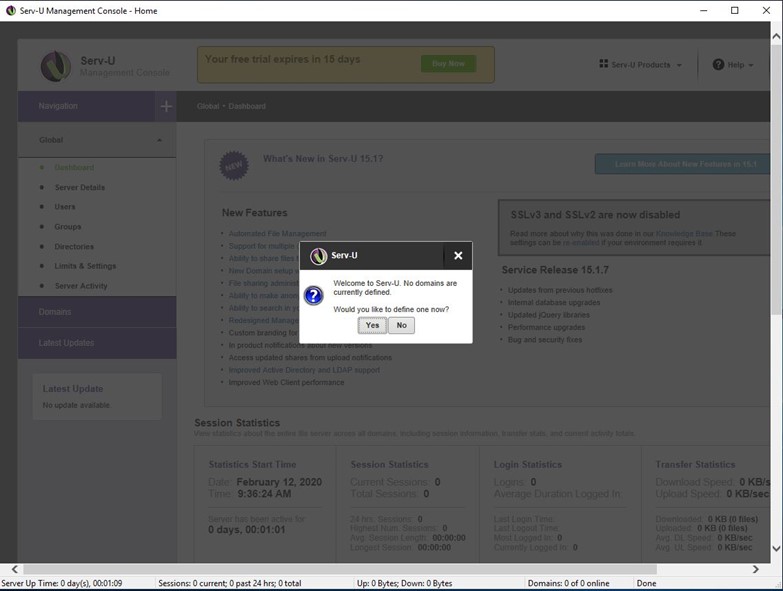The height and width of the screenshot is (591, 783).
Task: Click 'Sessions: 0 current' status bar entry
Action: tap(230, 583)
